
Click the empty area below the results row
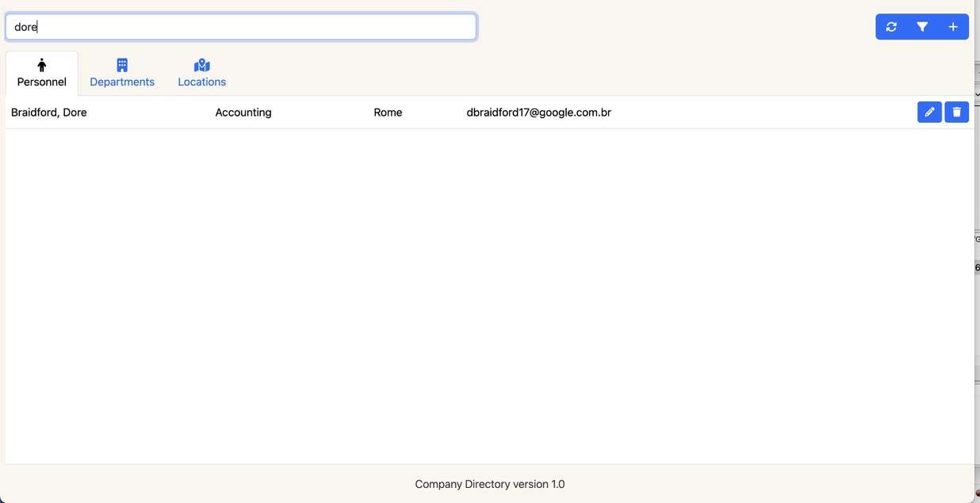(489, 293)
